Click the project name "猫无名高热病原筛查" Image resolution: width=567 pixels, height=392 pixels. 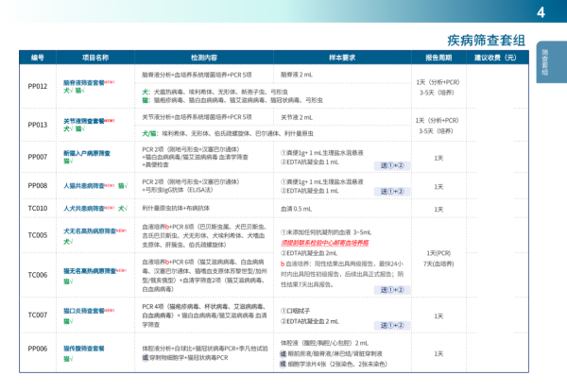tap(90, 271)
